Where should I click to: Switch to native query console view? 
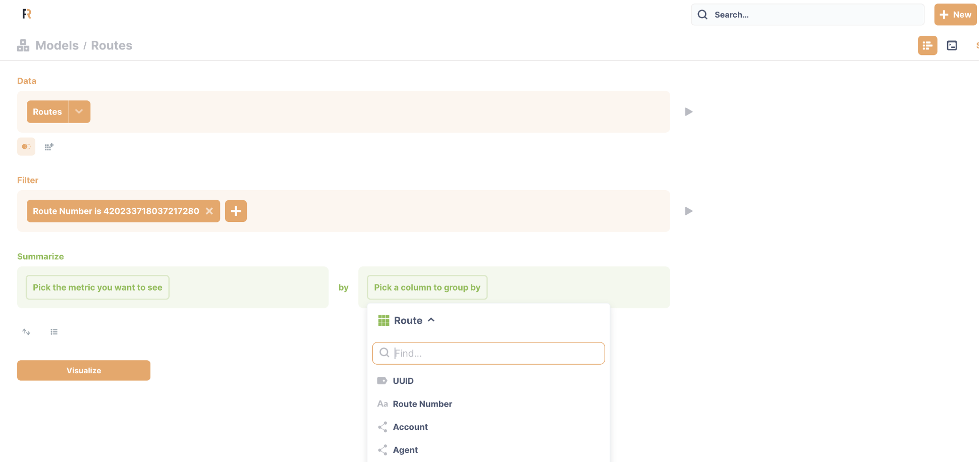click(952, 46)
